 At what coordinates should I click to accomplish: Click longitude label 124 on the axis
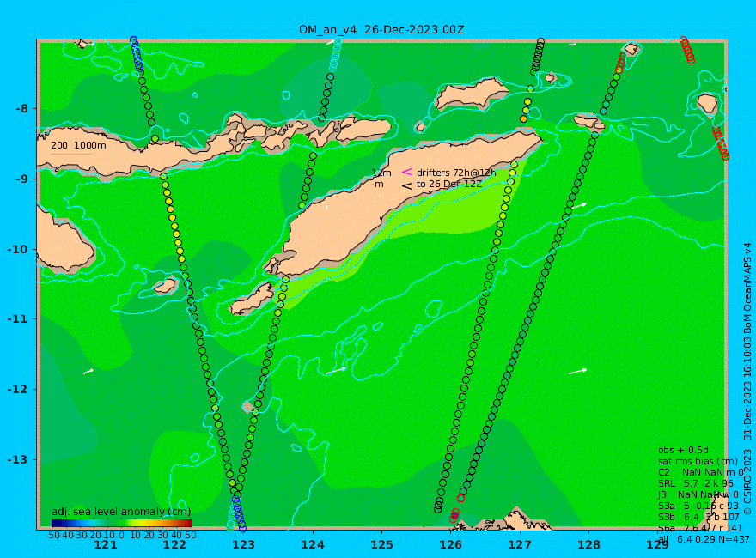pyautogui.click(x=313, y=545)
